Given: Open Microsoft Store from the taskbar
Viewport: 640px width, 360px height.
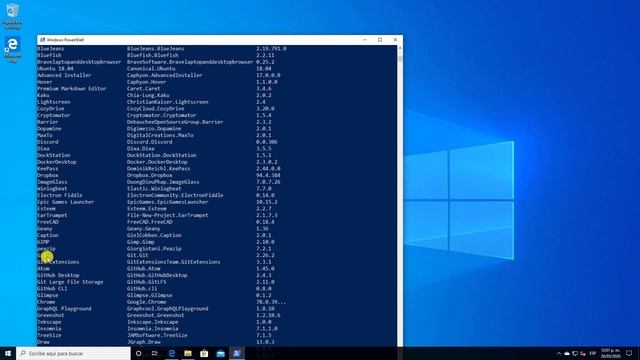Looking at the screenshot, I should (x=204, y=353).
